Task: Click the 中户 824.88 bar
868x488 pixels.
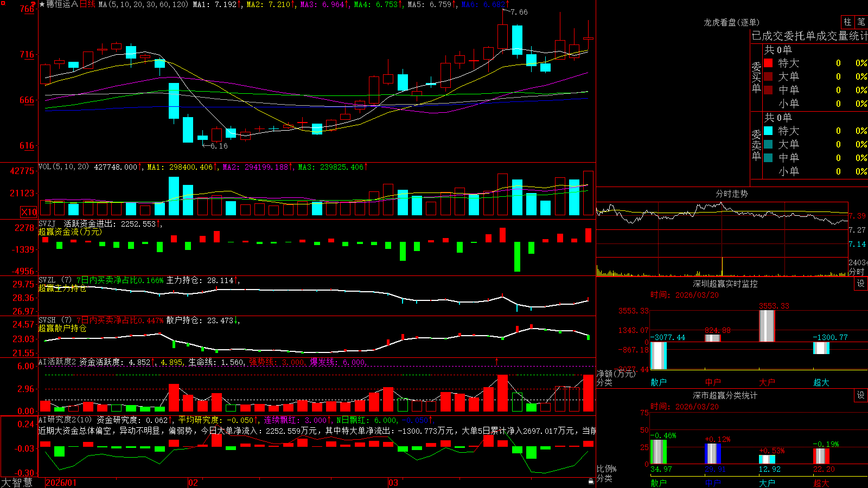Action: click(713, 338)
